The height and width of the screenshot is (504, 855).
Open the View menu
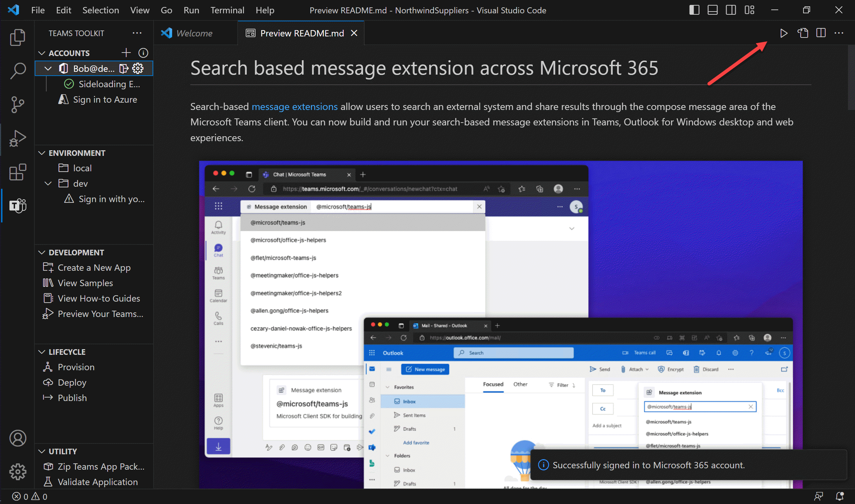coord(140,10)
